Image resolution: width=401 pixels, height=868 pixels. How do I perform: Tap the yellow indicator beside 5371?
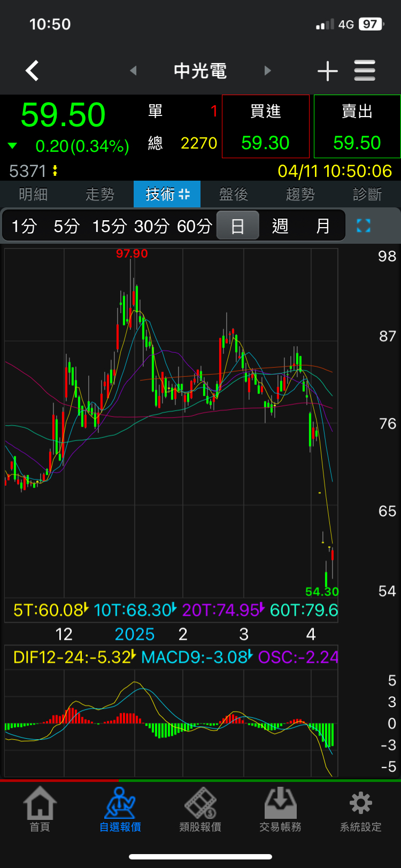[55, 171]
